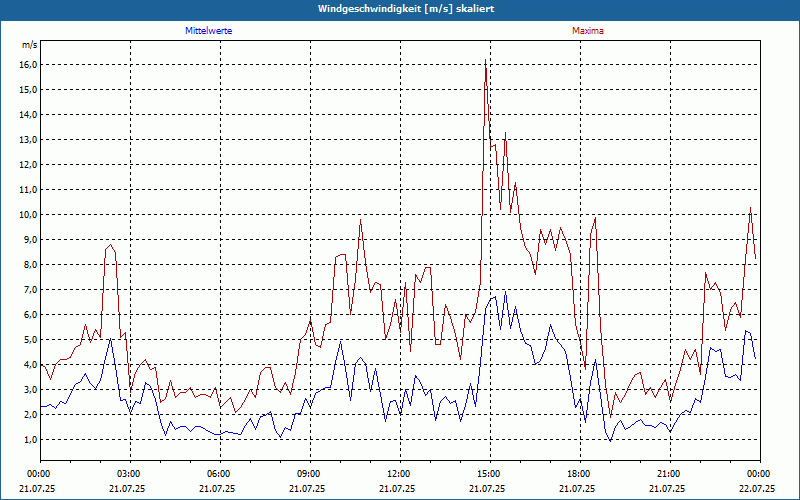Select the 14,0 y-axis value

(x=29, y=114)
